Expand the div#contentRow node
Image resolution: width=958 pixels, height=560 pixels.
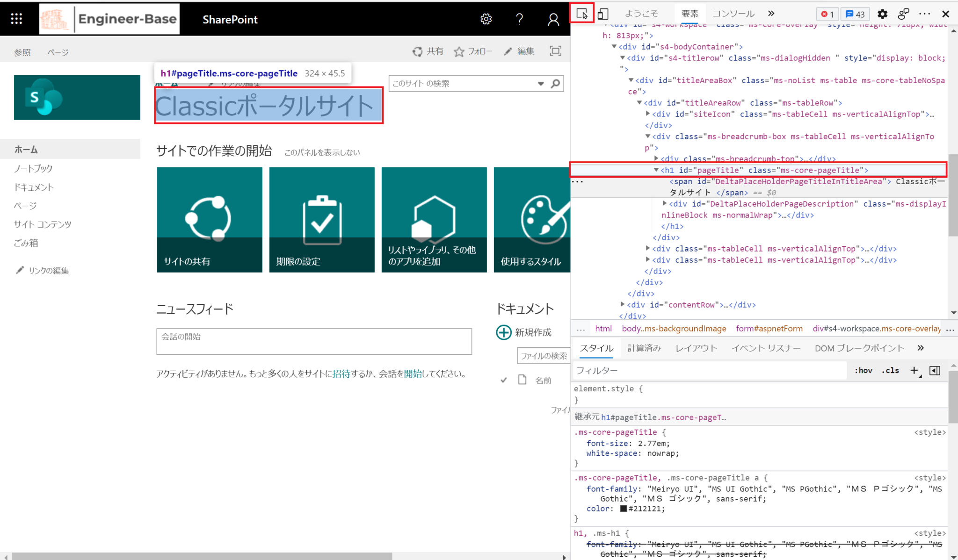tap(623, 304)
